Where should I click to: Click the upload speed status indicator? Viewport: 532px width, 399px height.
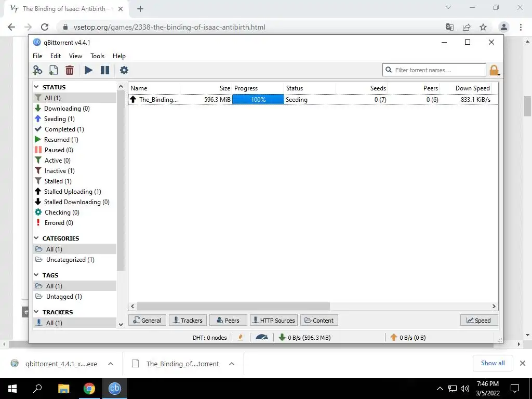pyautogui.click(x=408, y=338)
